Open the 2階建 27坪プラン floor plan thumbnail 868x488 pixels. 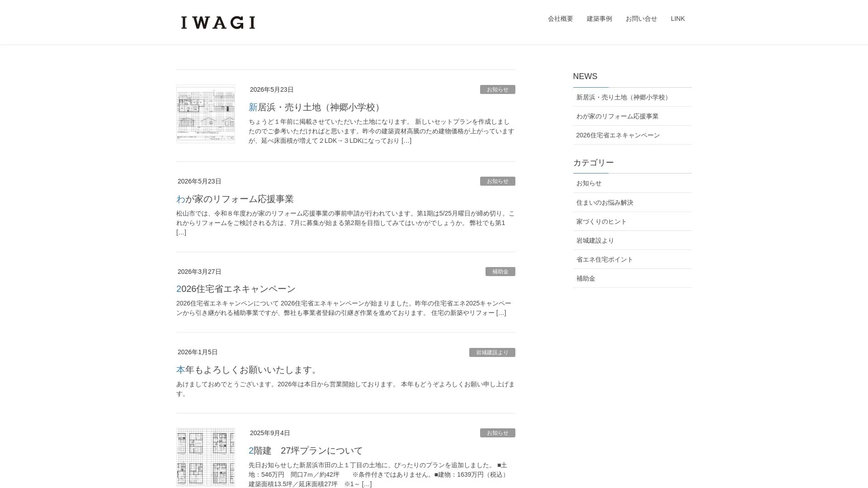(x=206, y=457)
